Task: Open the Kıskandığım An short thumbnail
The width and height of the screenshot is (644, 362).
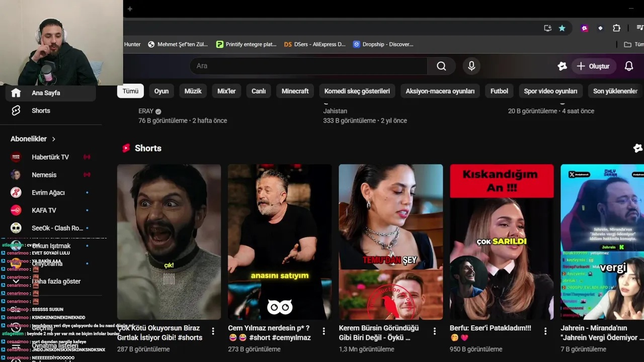Action: click(x=502, y=242)
